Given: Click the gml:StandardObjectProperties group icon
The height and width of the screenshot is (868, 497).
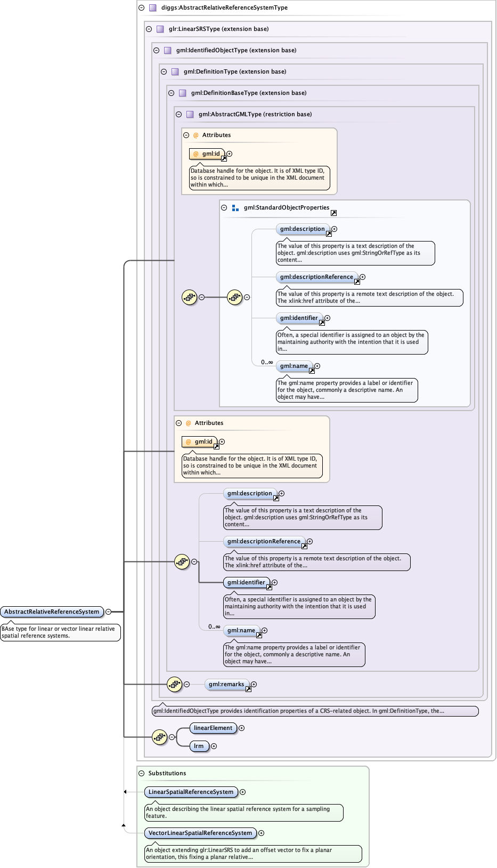Looking at the screenshot, I should tap(235, 208).
